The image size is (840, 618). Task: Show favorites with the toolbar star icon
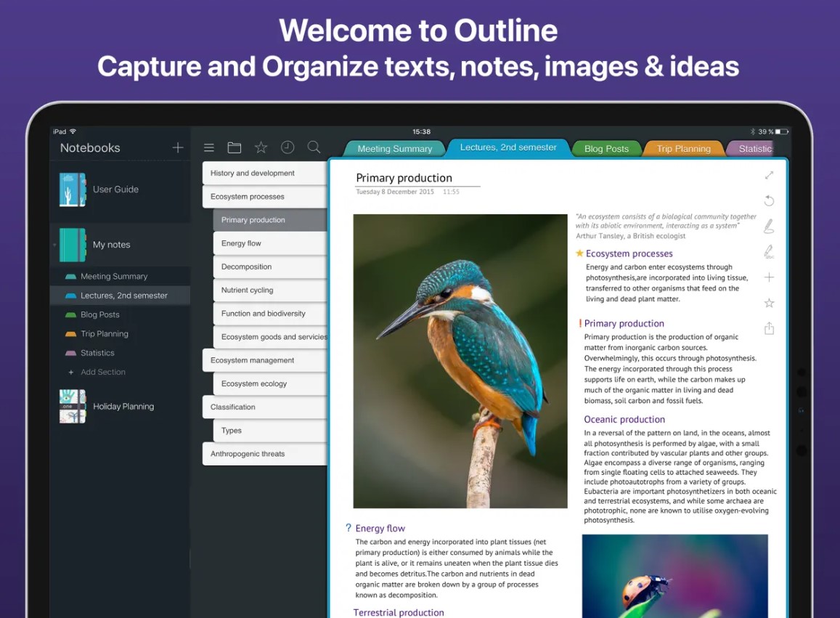click(261, 147)
